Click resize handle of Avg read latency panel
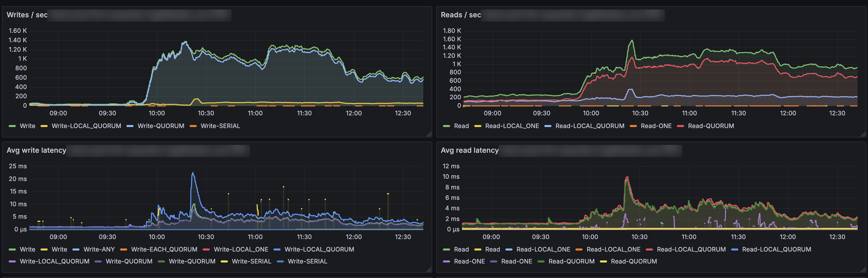 click(863, 270)
